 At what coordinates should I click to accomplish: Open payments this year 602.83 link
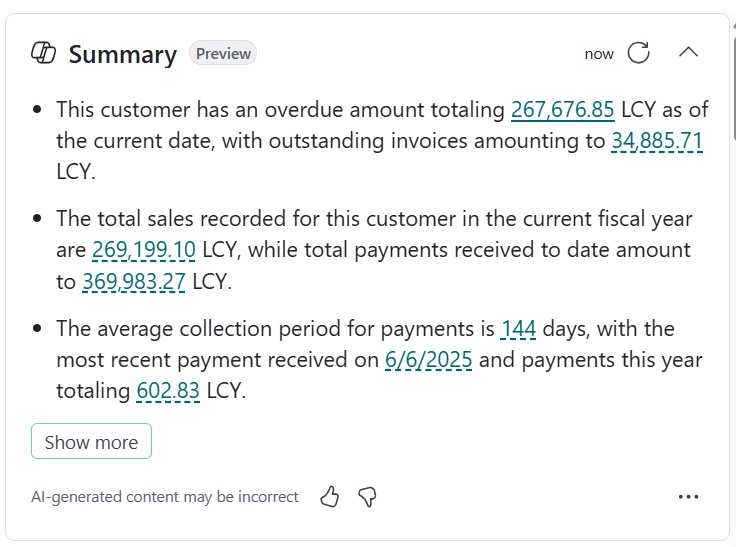click(168, 391)
